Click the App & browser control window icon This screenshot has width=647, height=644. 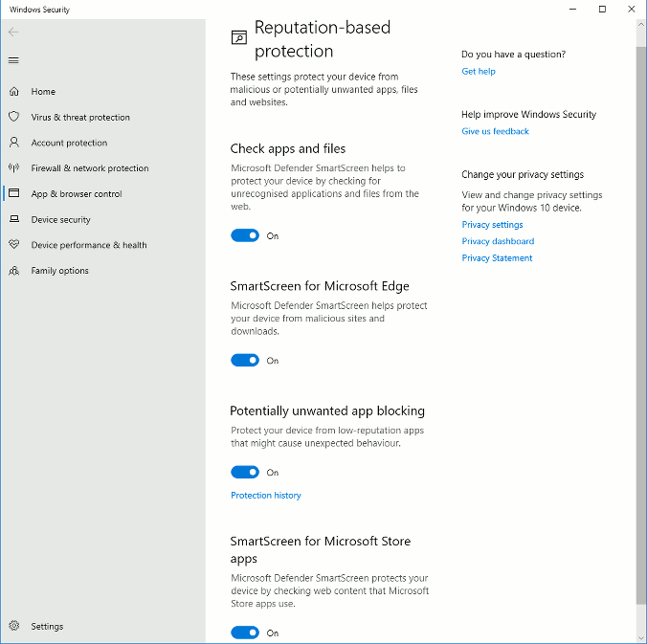14,193
